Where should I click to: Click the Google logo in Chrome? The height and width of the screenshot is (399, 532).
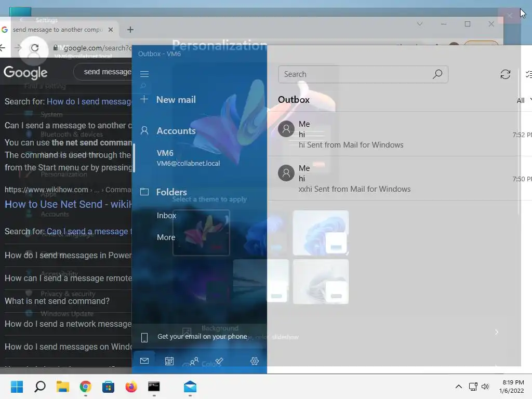tap(25, 72)
